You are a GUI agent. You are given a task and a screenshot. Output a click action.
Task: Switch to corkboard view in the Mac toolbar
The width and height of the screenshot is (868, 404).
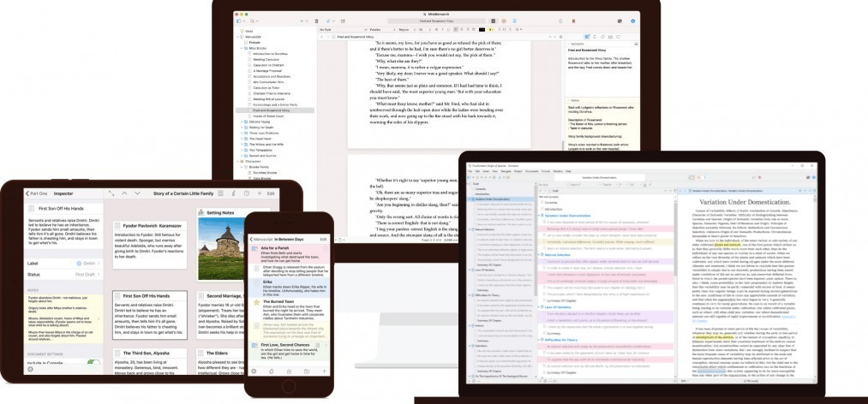(504, 21)
